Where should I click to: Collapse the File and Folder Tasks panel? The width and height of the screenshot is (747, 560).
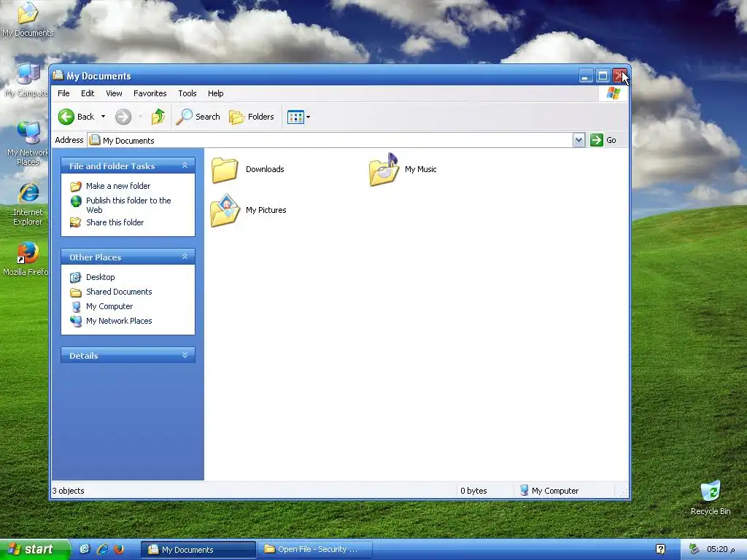185,166
